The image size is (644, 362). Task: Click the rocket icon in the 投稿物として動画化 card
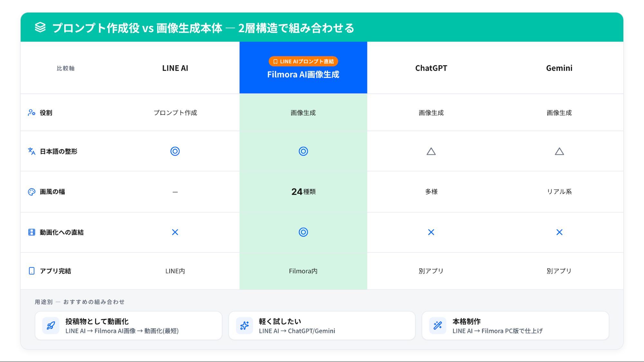point(51,326)
